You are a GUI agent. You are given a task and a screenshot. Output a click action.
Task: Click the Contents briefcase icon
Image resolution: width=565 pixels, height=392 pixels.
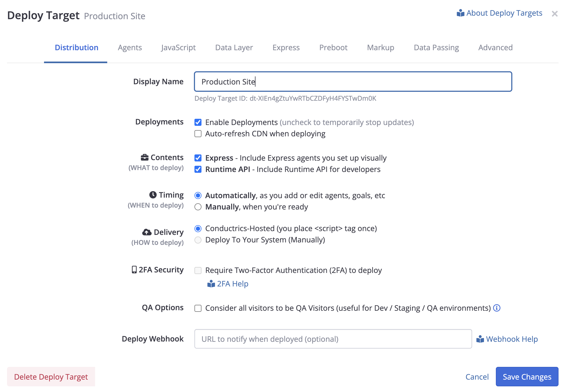pos(144,157)
